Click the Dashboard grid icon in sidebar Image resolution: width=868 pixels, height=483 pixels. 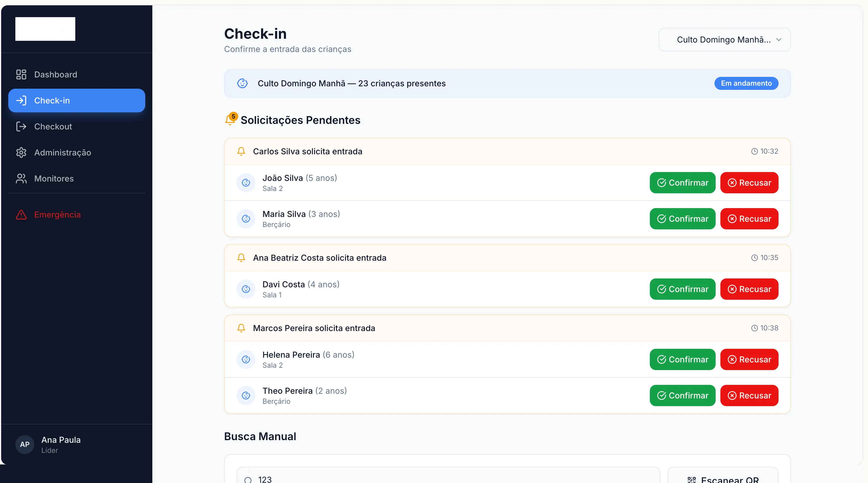(21, 74)
